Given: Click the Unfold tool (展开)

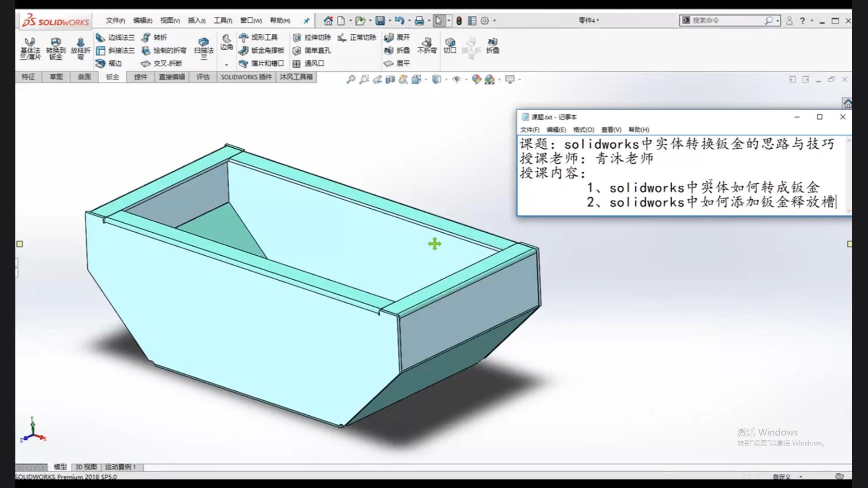Looking at the screenshot, I should [397, 38].
